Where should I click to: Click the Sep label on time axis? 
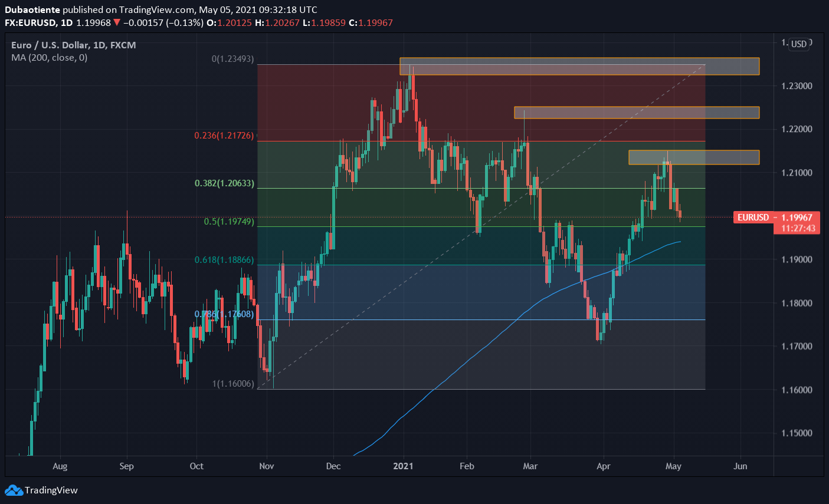click(x=127, y=466)
